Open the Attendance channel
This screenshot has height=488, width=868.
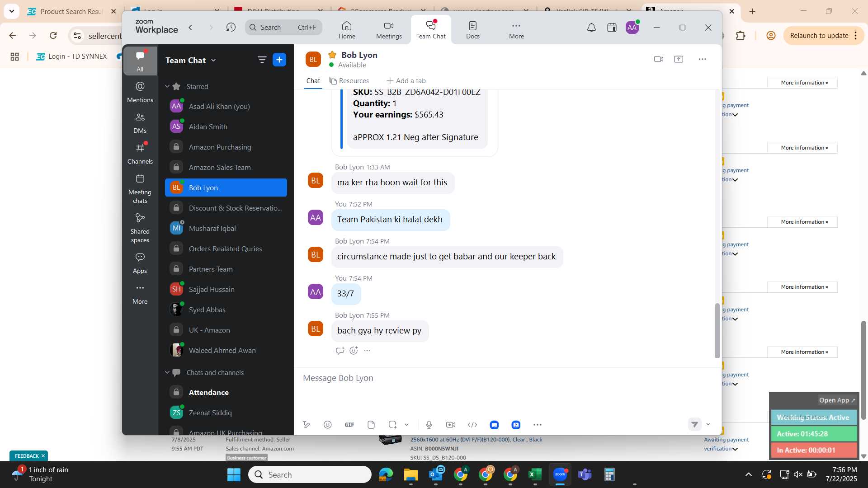point(226,392)
